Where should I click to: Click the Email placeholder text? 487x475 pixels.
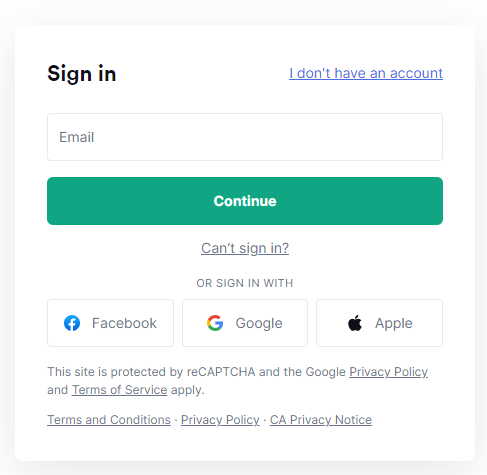(x=77, y=137)
